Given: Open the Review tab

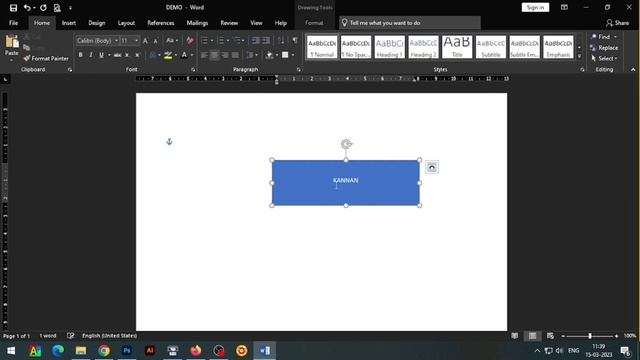Looking at the screenshot, I should (229, 23).
